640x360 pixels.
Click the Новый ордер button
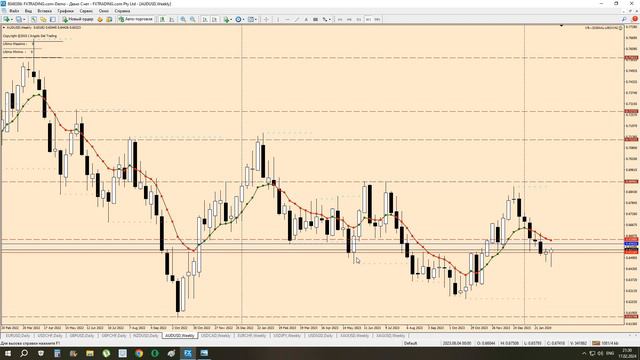click(x=78, y=19)
